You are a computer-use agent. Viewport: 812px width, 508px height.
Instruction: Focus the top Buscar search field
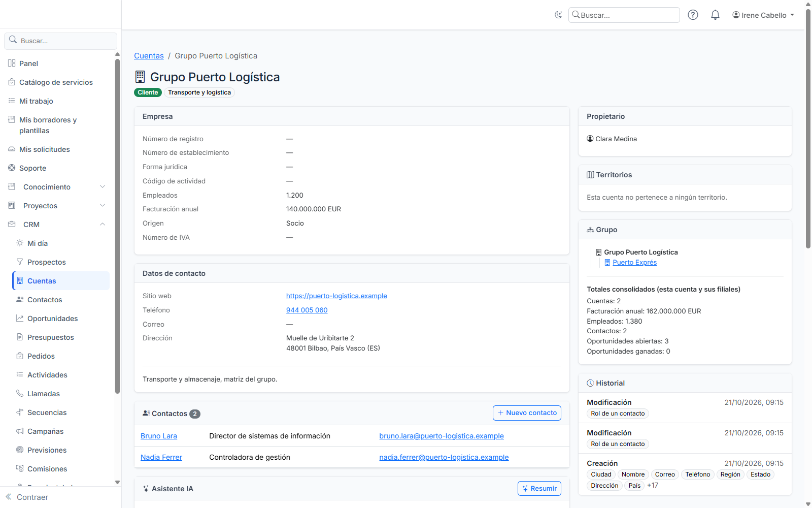(x=624, y=15)
